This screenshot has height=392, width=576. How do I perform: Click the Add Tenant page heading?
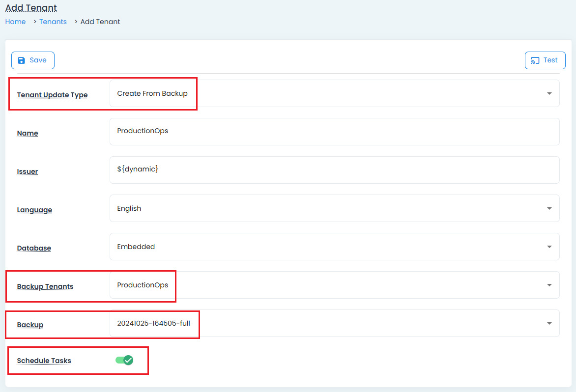tap(31, 8)
